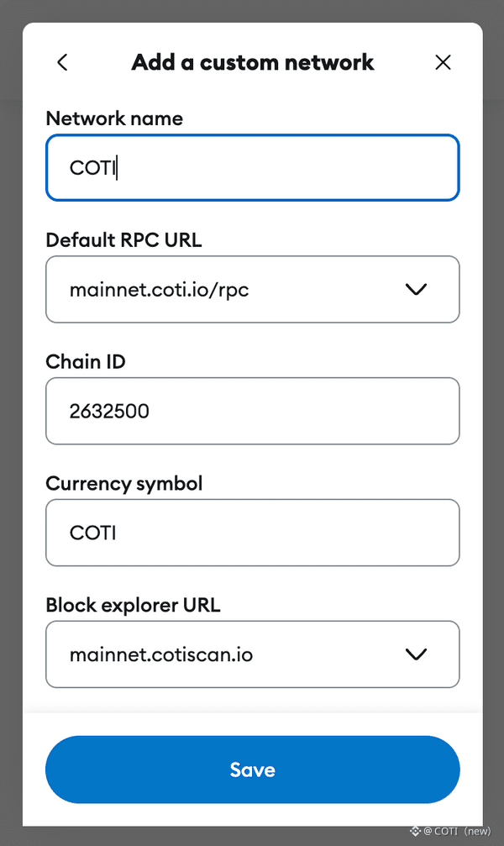Select the mainnet.coti.io/rpc text value
The width and height of the screenshot is (504, 846).
160,290
